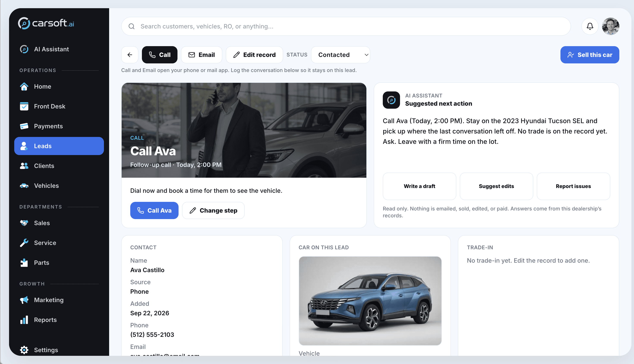
Task: Click the Reports bar chart icon
Action: pyautogui.click(x=24, y=320)
